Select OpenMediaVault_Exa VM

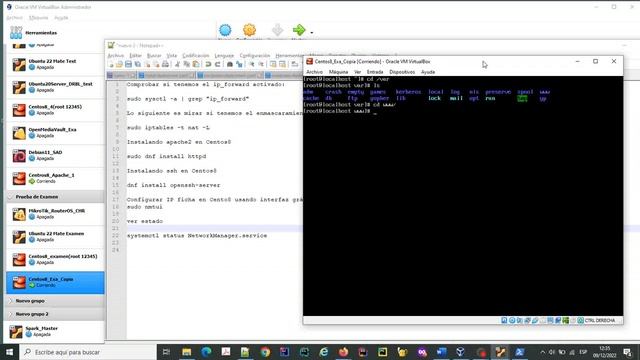coord(55,133)
